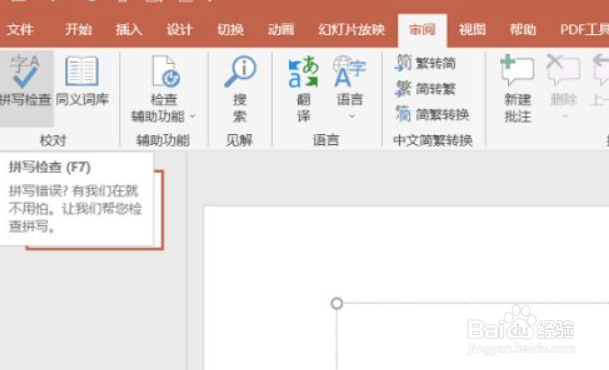The image size is (609, 370).
Task: Switch to the 切换 tab
Action: 230,30
